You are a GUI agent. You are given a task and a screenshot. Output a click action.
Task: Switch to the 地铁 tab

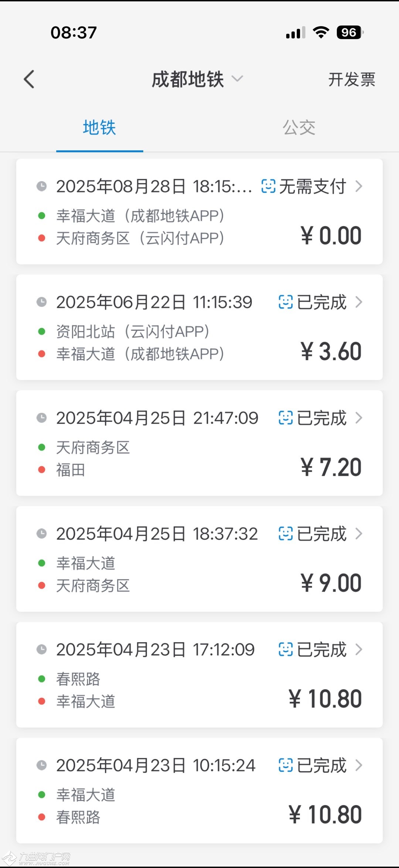tap(99, 128)
